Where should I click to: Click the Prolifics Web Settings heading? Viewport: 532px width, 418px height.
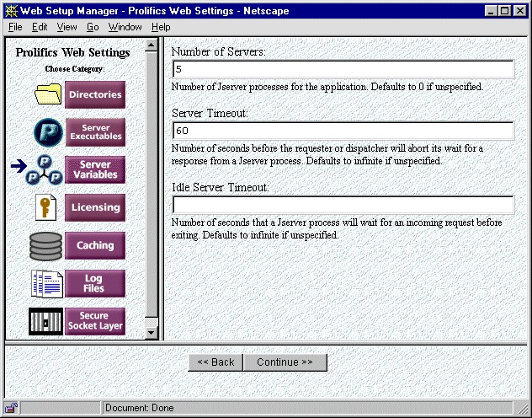pos(73,52)
